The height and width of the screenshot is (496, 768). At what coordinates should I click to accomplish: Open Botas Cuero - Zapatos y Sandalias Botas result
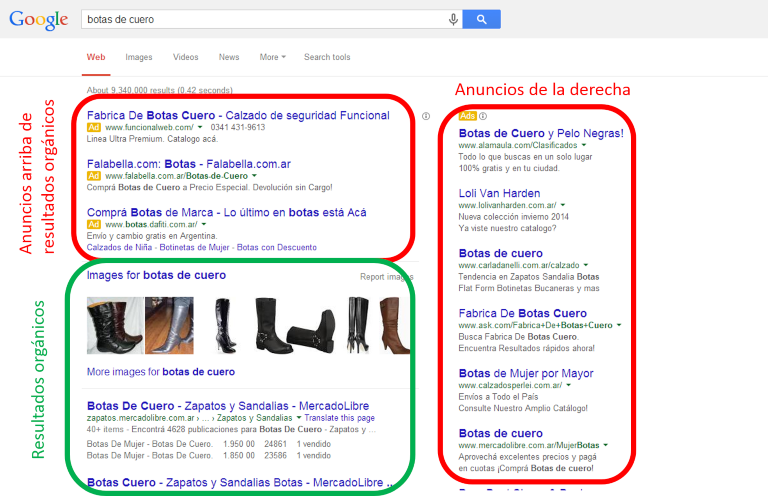point(240,482)
